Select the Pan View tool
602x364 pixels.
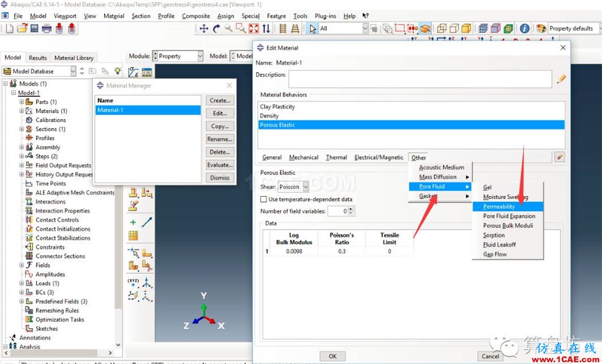(x=204, y=28)
